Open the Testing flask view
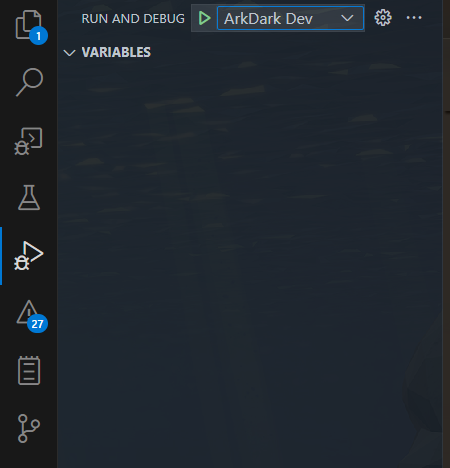Screen dimensions: 450x468 tap(29, 198)
